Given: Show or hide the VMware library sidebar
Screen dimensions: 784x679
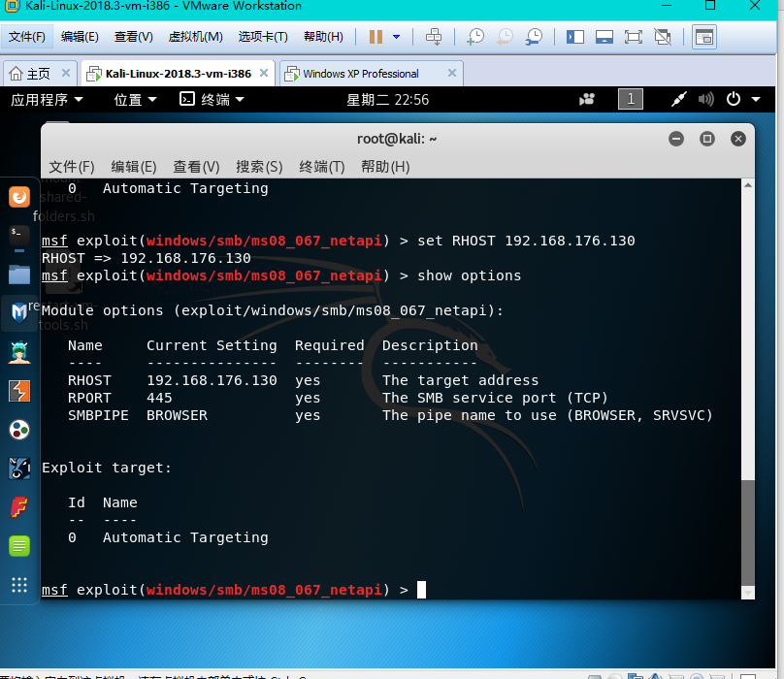Looking at the screenshot, I should 575,37.
